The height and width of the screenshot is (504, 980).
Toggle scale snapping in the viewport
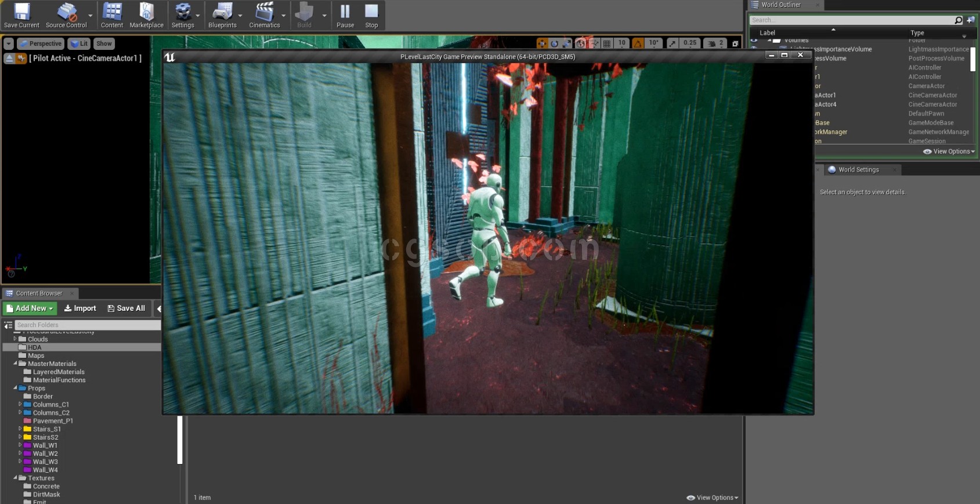(672, 43)
